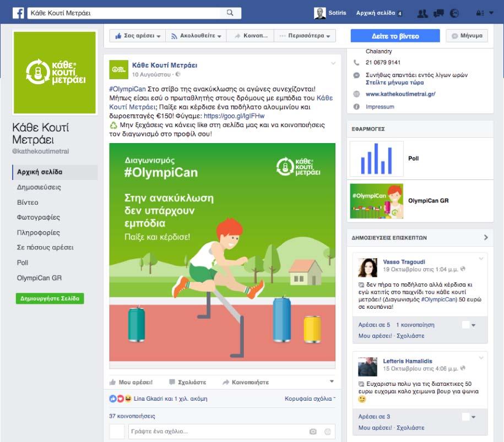Open the 37 κοινοποιήσεις link
The height and width of the screenshot is (442, 504).
(x=132, y=416)
